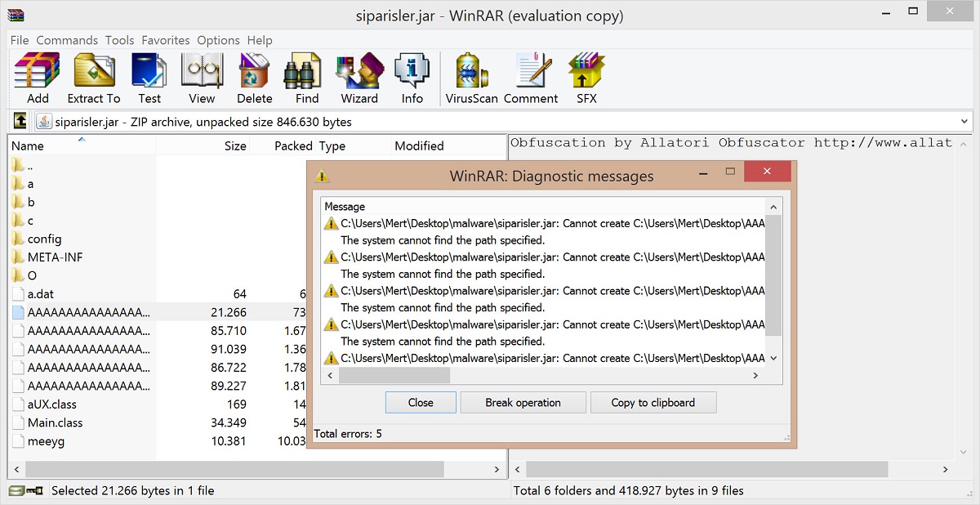Click the Java jar icon in the address bar

click(x=44, y=122)
